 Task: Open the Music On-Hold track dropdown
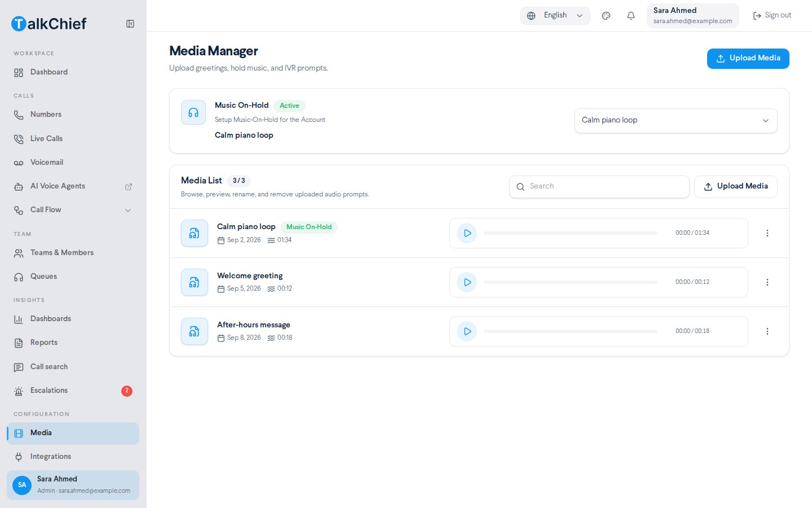pyautogui.click(x=676, y=120)
